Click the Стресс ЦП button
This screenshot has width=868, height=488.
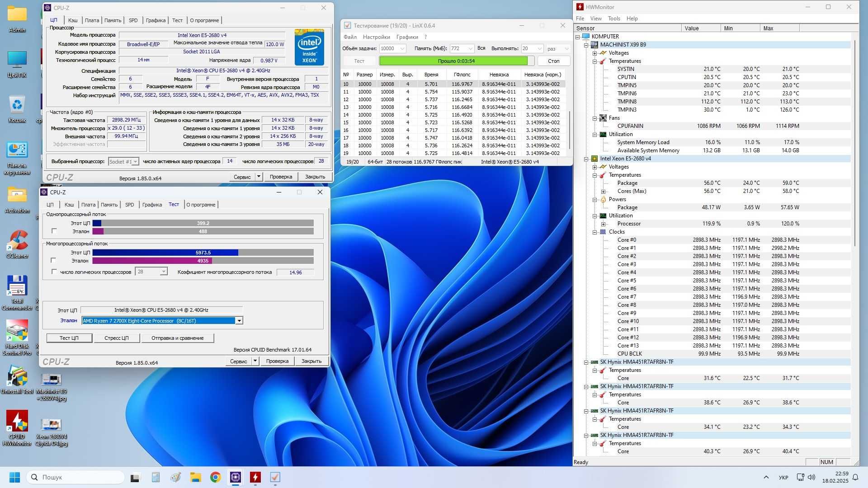tap(117, 338)
